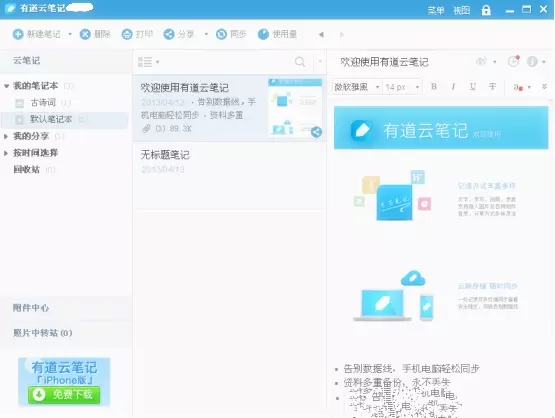Screen dimensions: 555x418
Task: Go back with the navigation left arrow
Action: [321, 35]
